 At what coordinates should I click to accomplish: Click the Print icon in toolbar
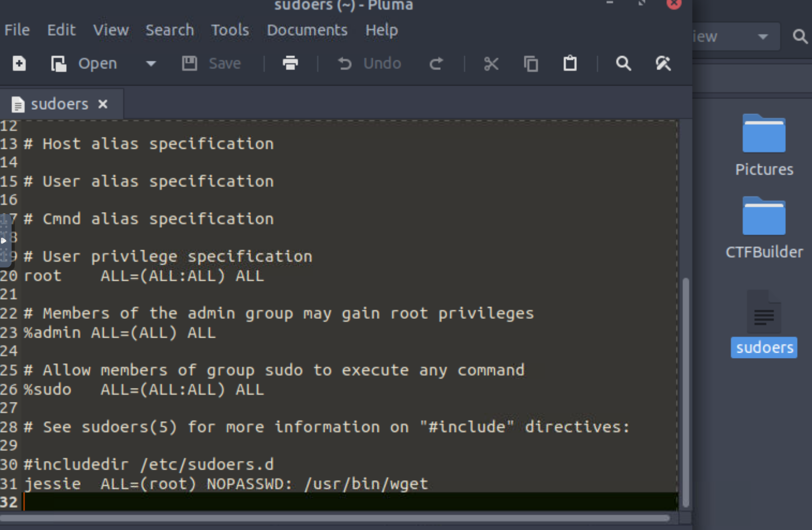pyautogui.click(x=290, y=63)
